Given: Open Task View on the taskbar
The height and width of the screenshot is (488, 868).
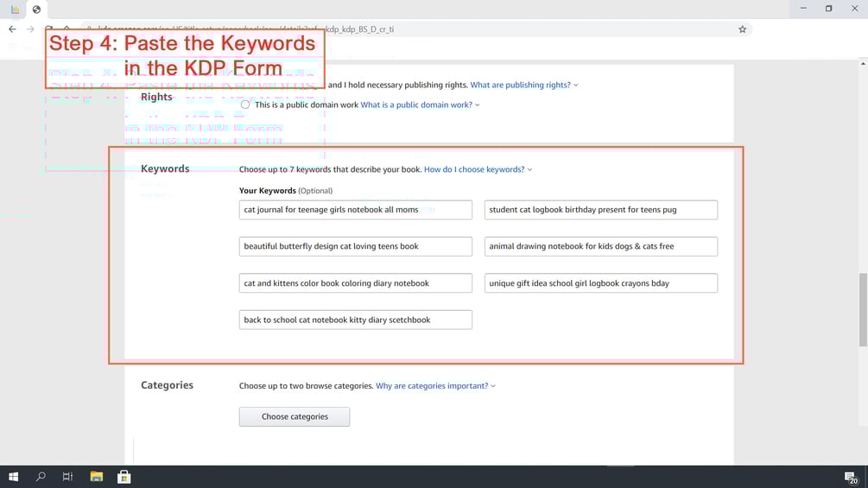Looking at the screenshot, I should [67, 477].
